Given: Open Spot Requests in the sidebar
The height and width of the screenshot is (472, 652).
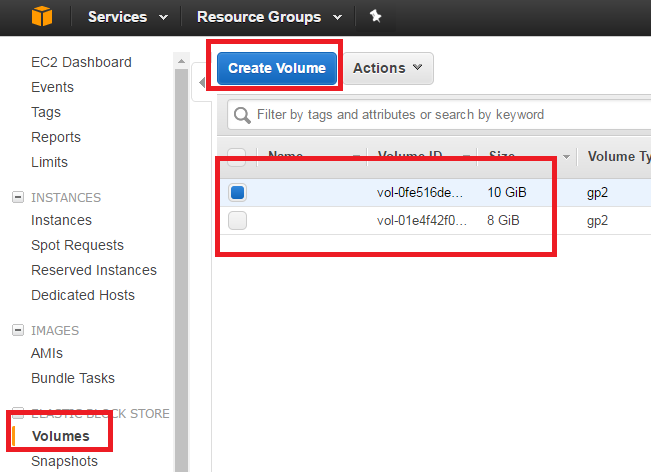Looking at the screenshot, I should tap(77, 245).
